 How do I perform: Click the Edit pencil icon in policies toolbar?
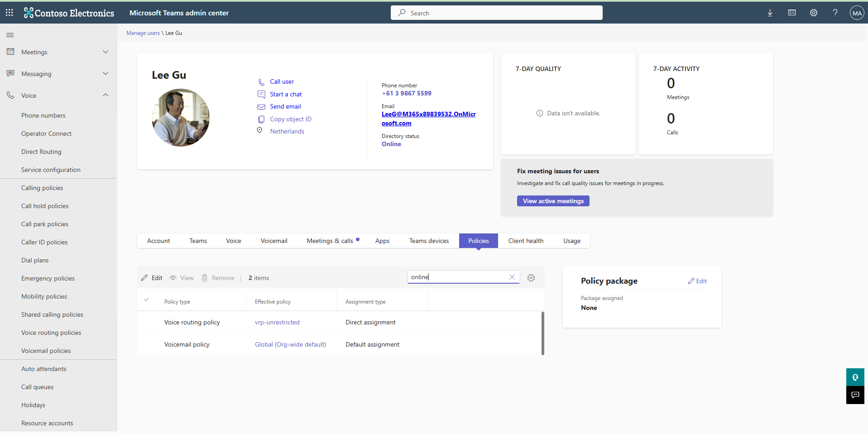click(x=144, y=278)
